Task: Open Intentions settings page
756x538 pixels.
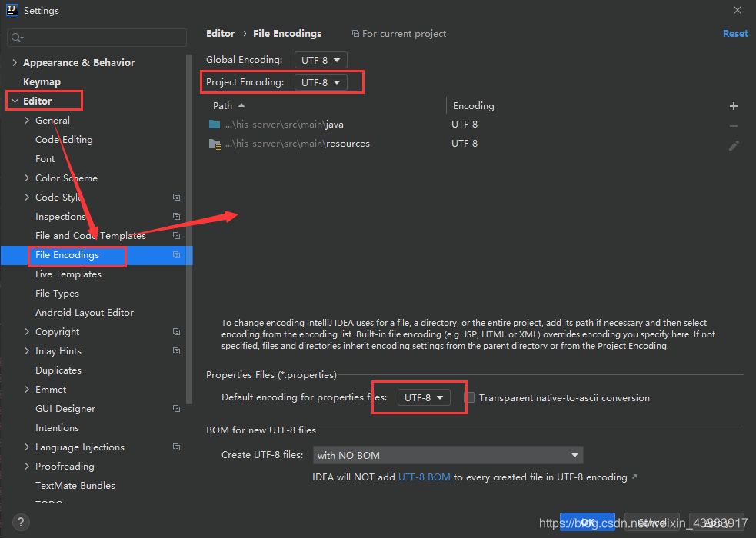Action: pos(57,427)
